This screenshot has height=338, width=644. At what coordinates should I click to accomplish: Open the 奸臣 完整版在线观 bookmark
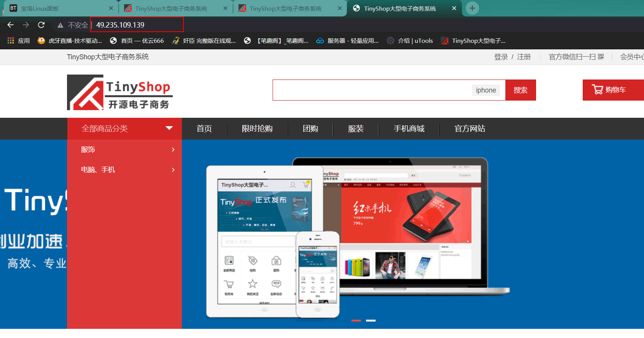click(x=204, y=41)
